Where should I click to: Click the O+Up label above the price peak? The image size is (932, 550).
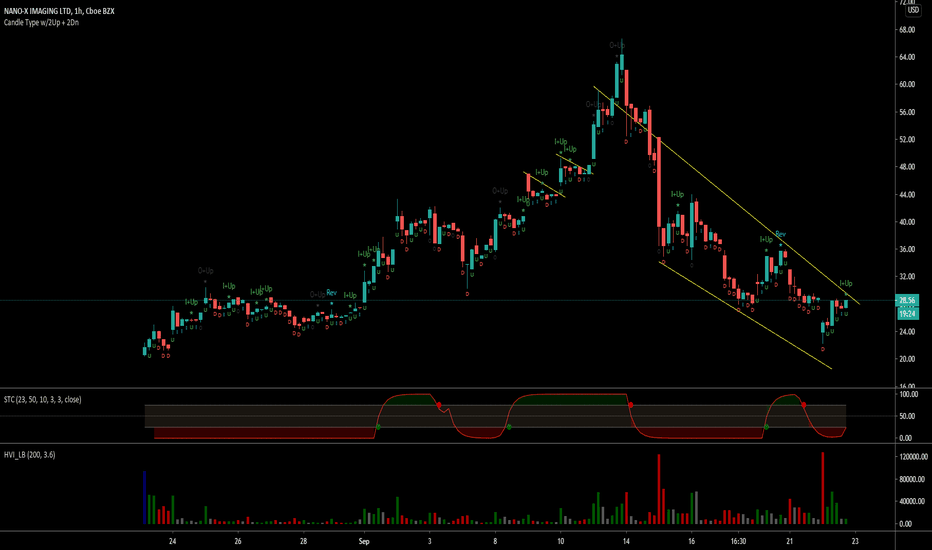point(617,45)
